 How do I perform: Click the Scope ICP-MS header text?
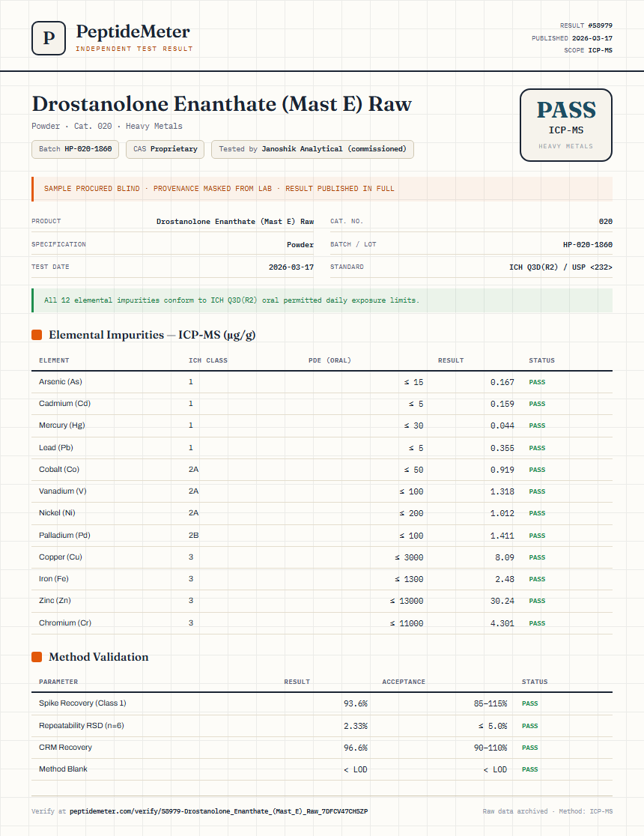point(588,50)
